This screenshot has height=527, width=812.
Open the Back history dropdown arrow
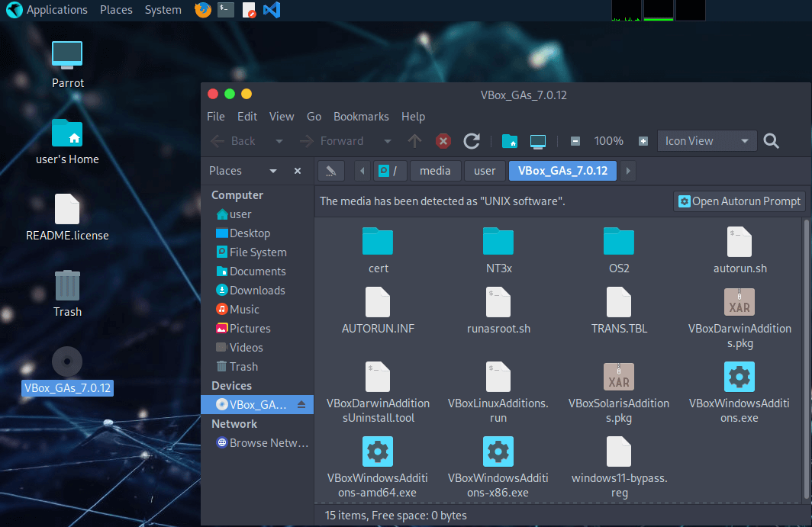point(279,141)
